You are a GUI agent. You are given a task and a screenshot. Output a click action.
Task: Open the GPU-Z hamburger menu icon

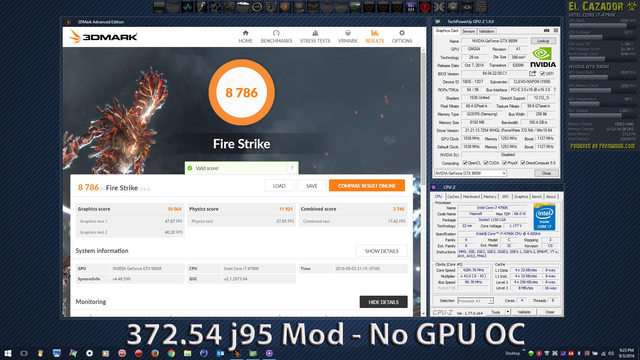click(x=556, y=31)
